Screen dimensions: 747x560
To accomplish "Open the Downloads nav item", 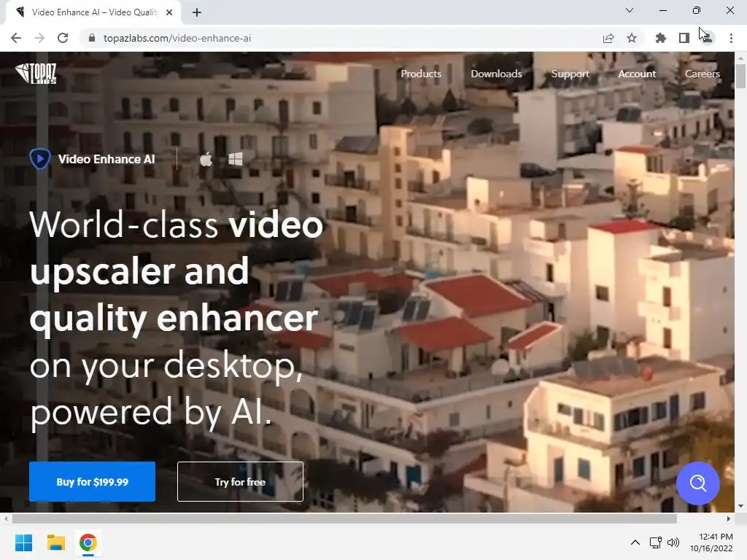I will pyautogui.click(x=496, y=74).
